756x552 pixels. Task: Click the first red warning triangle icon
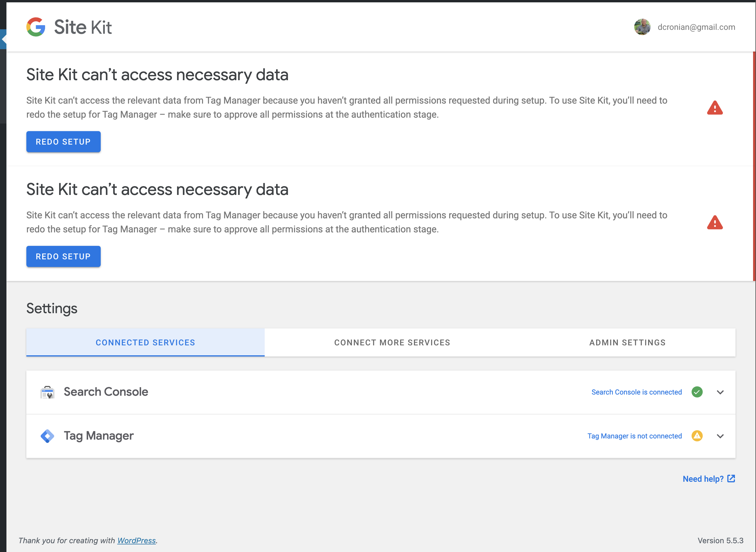pyautogui.click(x=714, y=108)
